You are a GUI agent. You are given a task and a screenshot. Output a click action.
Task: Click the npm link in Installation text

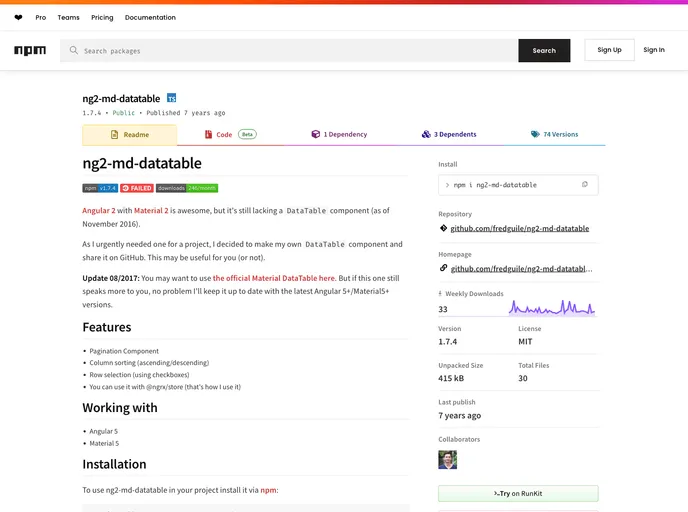coord(268,490)
